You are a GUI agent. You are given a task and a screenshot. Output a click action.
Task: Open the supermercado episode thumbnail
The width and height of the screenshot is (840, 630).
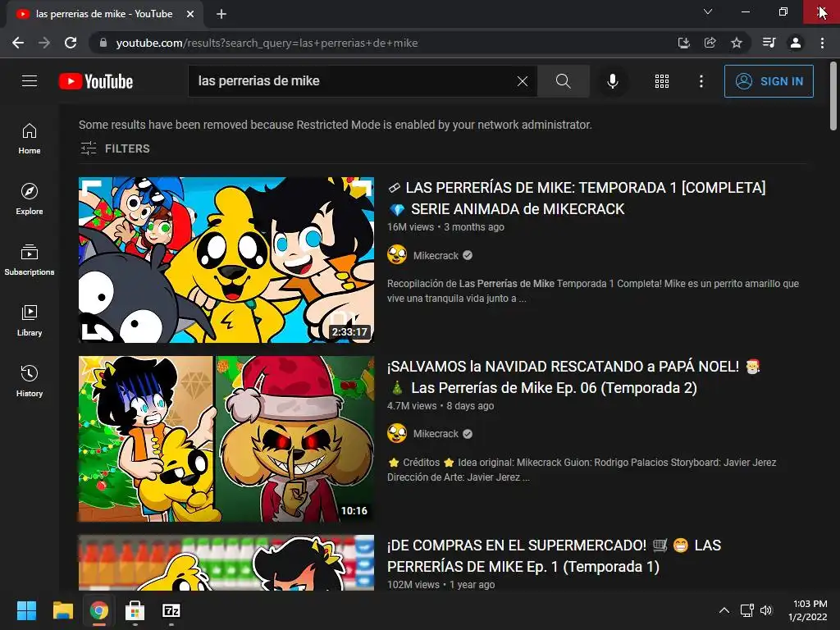click(x=226, y=563)
